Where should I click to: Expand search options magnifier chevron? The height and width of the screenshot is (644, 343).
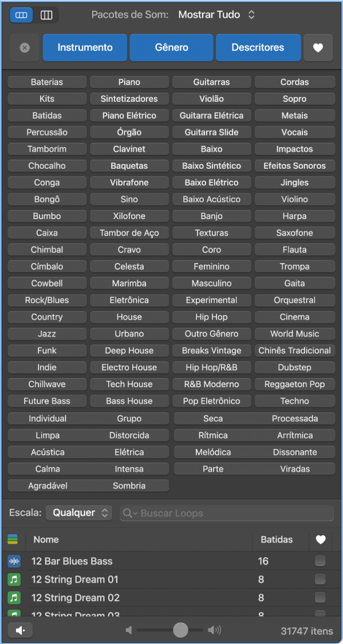pos(130,513)
